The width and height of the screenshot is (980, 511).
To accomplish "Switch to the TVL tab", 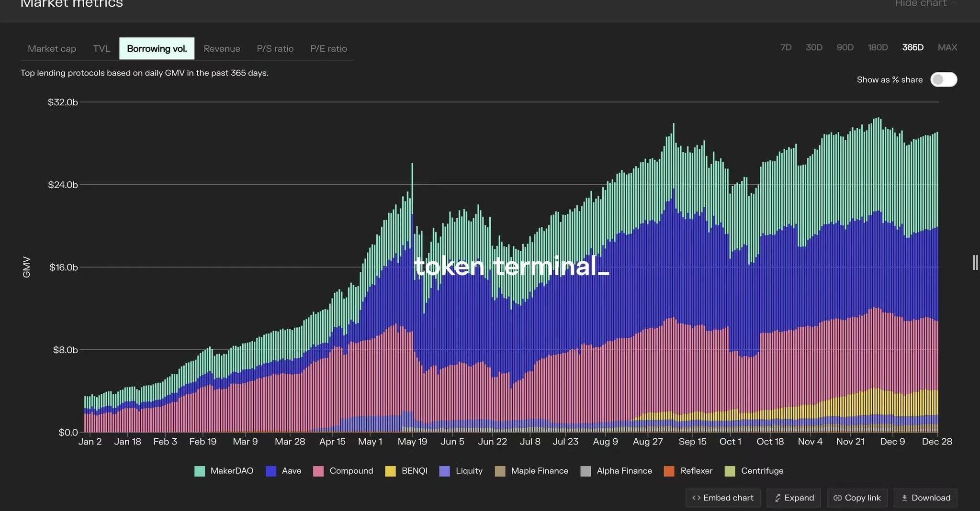I will (x=101, y=48).
